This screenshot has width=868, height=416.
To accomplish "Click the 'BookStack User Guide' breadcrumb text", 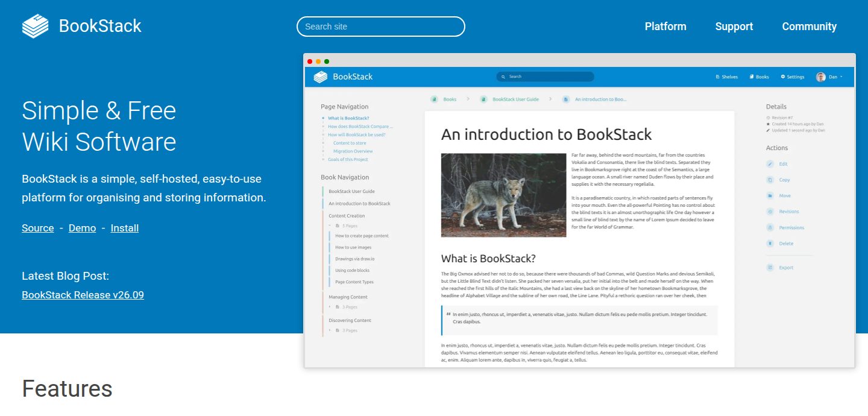I will [x=515, y=99].
